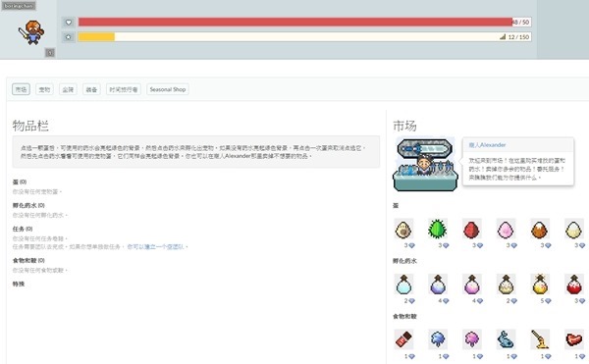The width and height of the screenshot is (589, 364).
Task: Switch to the 市场 tab
Action: (21, 89)
